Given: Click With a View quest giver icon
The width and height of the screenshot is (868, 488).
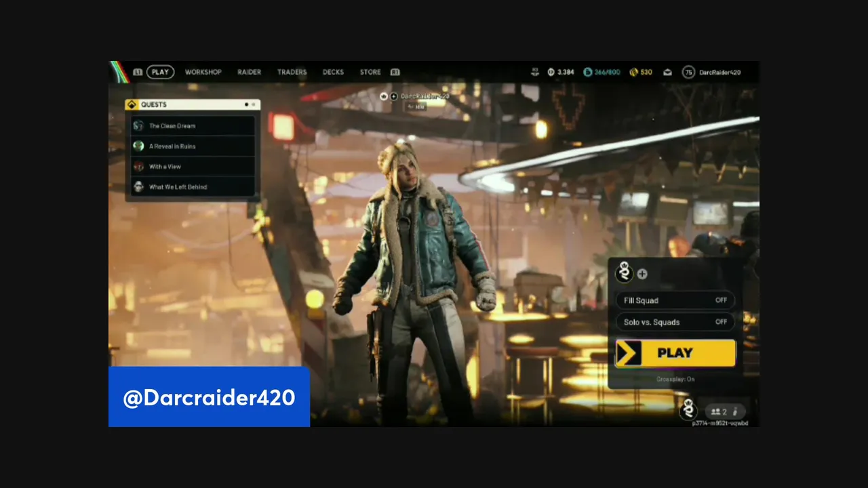Looking at the screenshot, I should [138, 166].
